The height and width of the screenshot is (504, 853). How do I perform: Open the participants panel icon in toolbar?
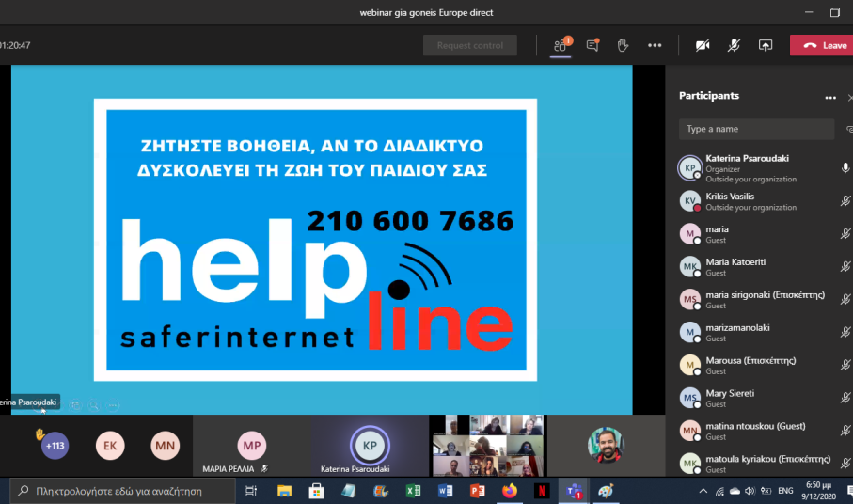coord(561,45)
